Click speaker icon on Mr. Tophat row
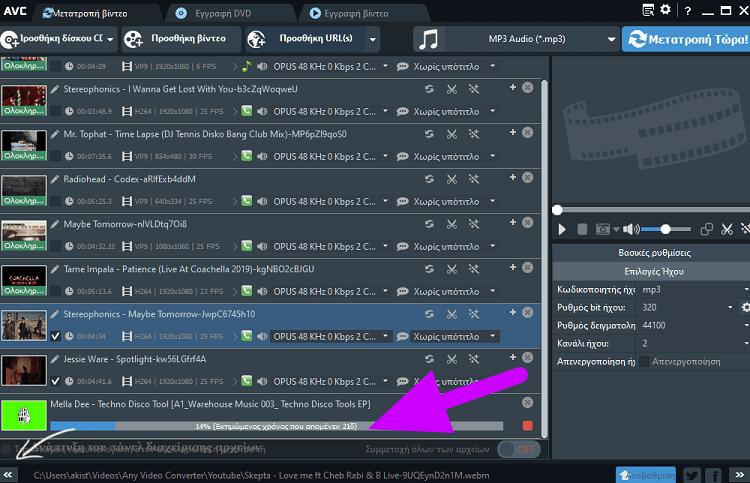 (x=262, y=156)
